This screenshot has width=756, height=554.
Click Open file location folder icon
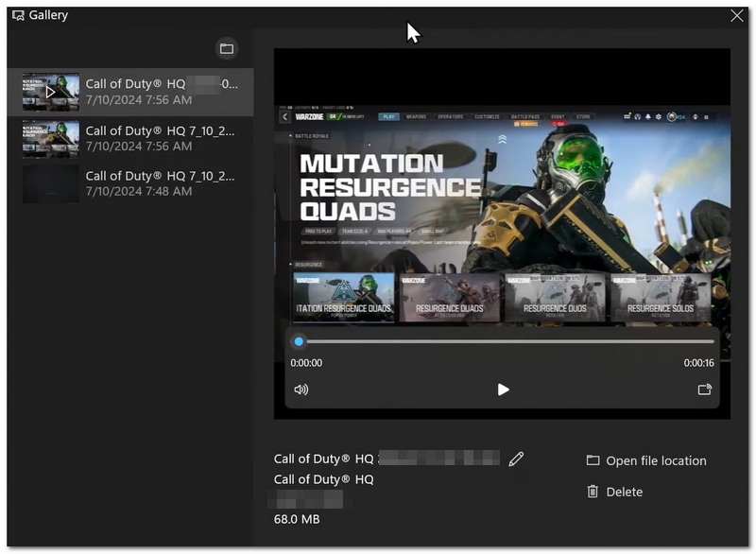tap(593, 460)
